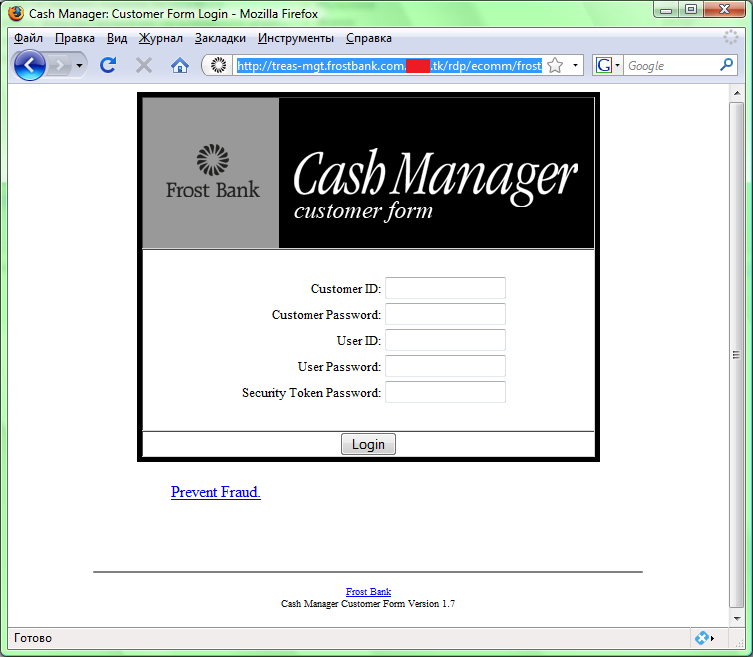Bookmark this page with the star icon
Image resolution: width=753 pixels, height=657 pixels.
(555, 65)
